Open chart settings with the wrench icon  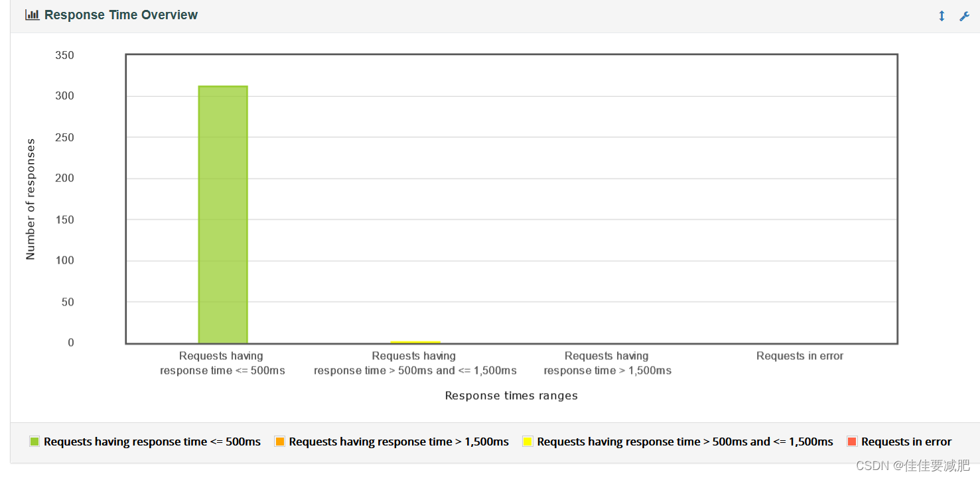point(964,16)
